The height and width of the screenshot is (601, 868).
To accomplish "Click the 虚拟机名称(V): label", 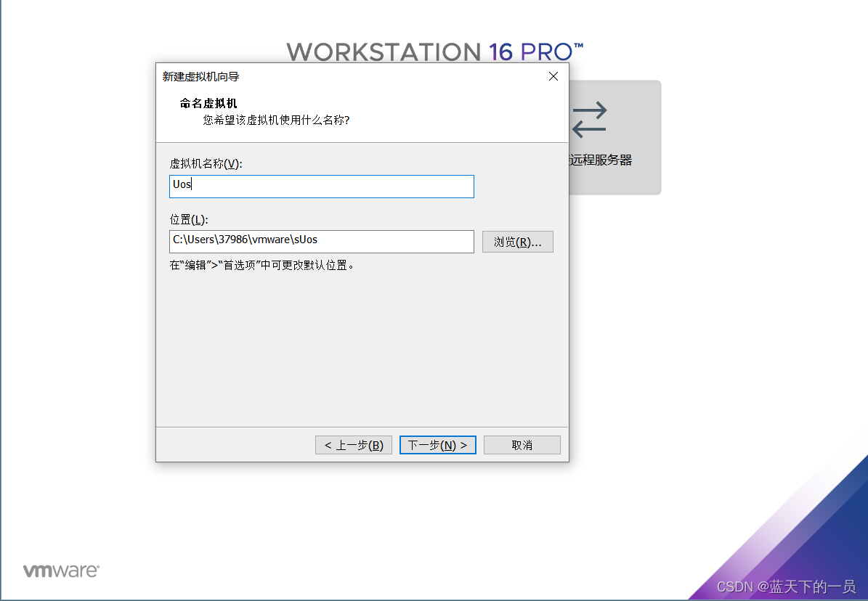I will pos(206,164).
